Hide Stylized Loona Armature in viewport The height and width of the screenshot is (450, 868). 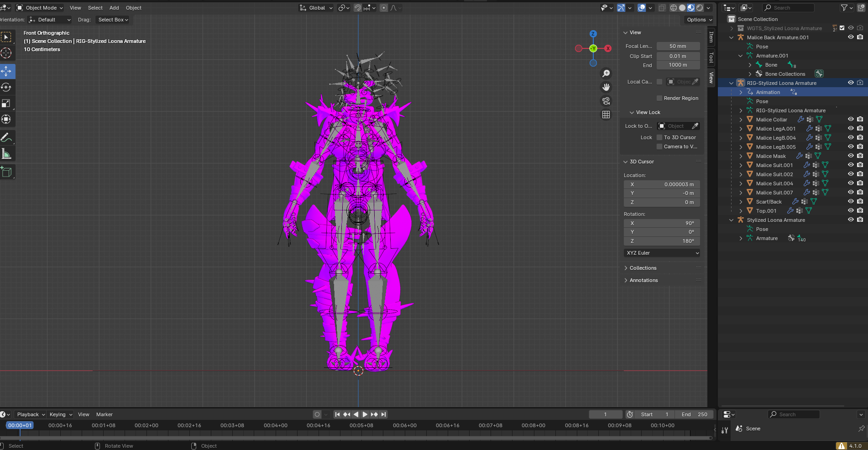pos(851,220)
